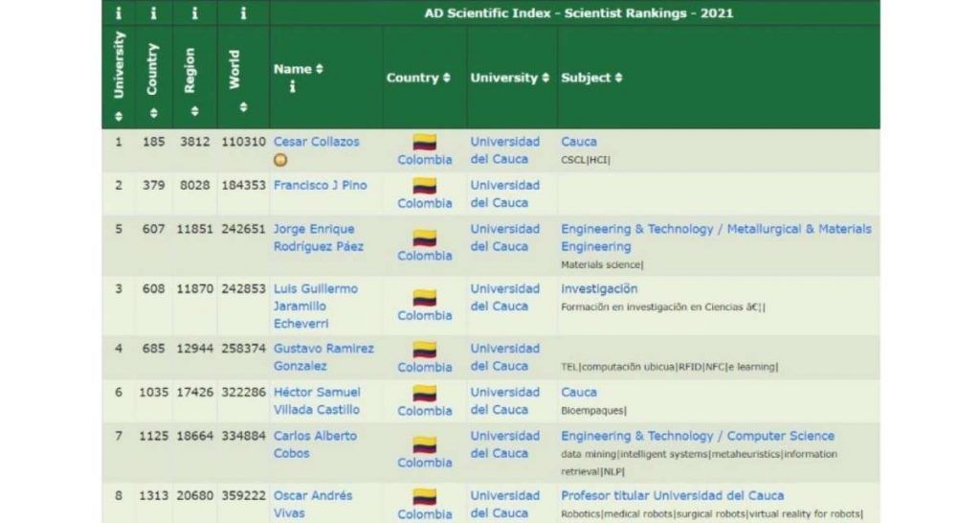Screen dimensions: 980x523
Task: Sort table by Name column
Action: (299, 69)
